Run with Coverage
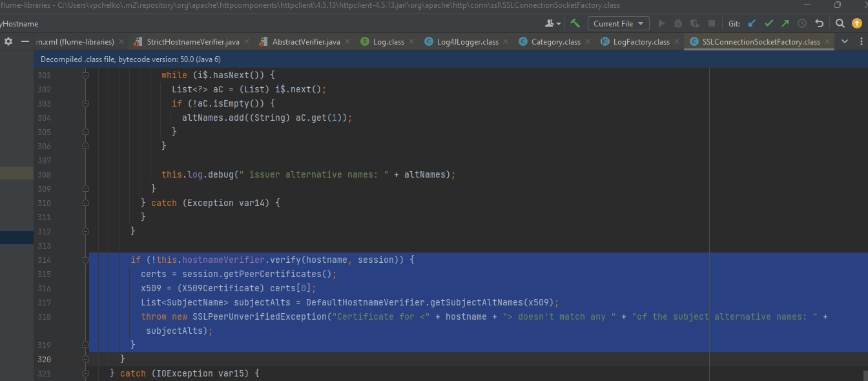Viewport: 868px width, 381px height. (695, 23)
